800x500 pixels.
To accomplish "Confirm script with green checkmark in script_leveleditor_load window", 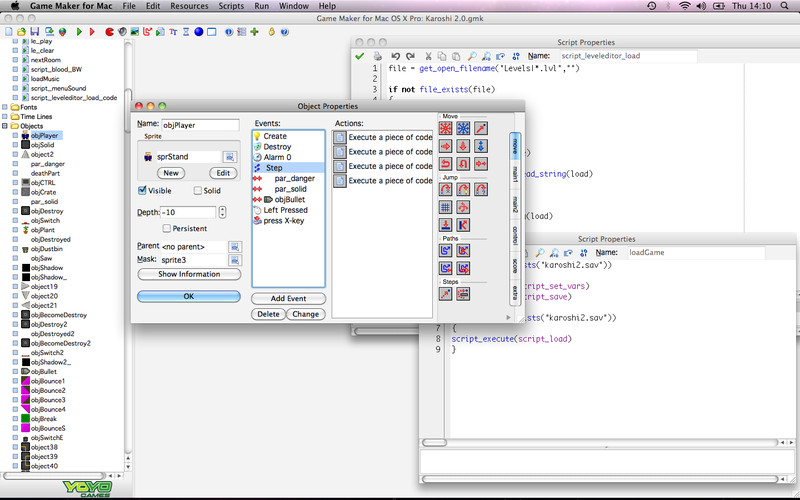I will [360, 56].
